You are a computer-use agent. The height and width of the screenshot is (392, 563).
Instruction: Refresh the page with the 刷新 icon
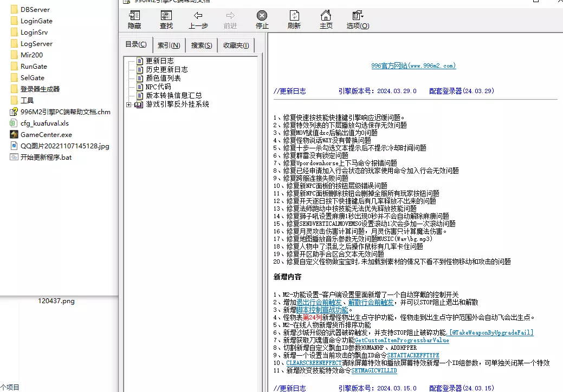(x=294, y=19)
